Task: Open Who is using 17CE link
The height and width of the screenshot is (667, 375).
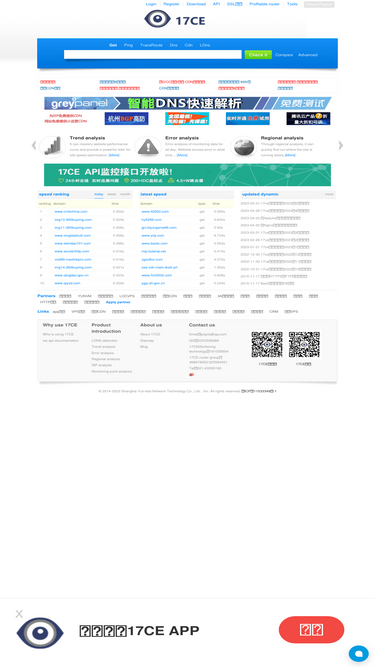Action: pos(58,334)
